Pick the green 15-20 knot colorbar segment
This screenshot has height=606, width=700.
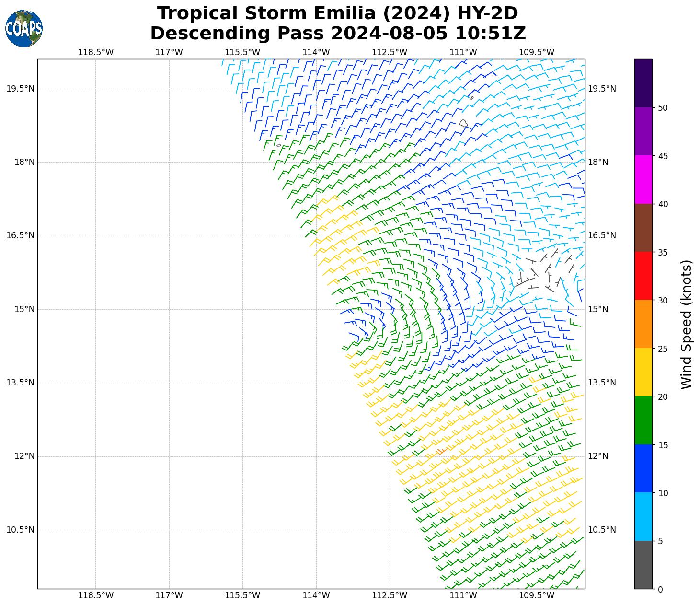coord(643,420)
